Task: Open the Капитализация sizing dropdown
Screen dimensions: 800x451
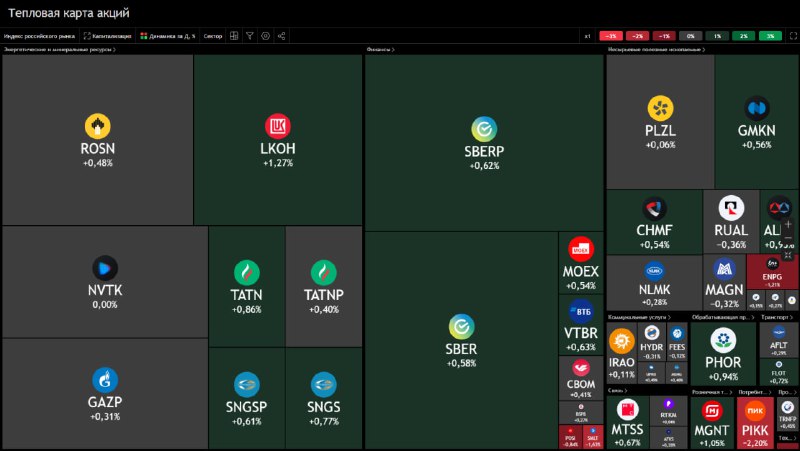Action: pyautogui.click(x=108, y=36)
